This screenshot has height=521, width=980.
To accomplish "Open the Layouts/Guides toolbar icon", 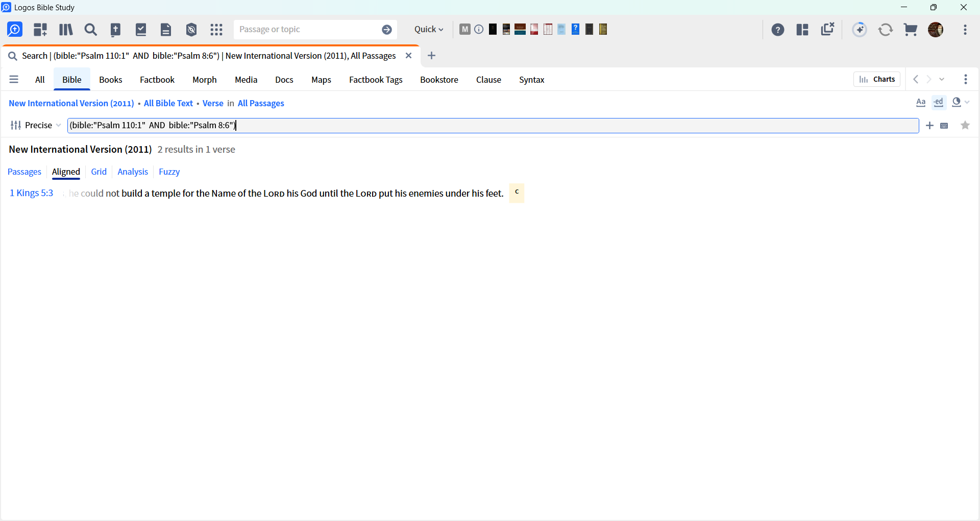I will click(40, 30).
